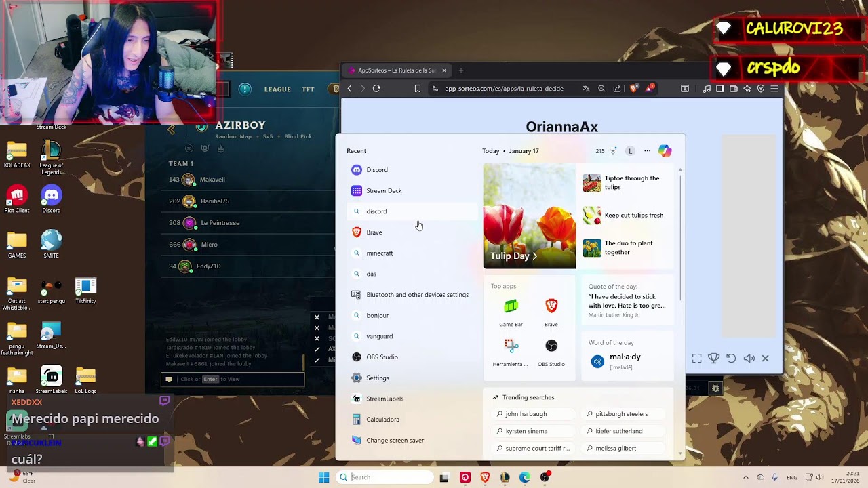Select the AppSorteos La Ruleta browser tab
Image resolution: width=868 pixels, height=488 pixels.
click(397, 70)
